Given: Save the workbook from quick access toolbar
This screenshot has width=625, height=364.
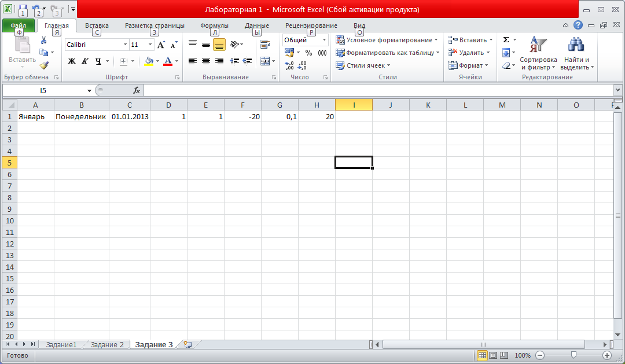Looking at the screenshot, I should point(23,8).
